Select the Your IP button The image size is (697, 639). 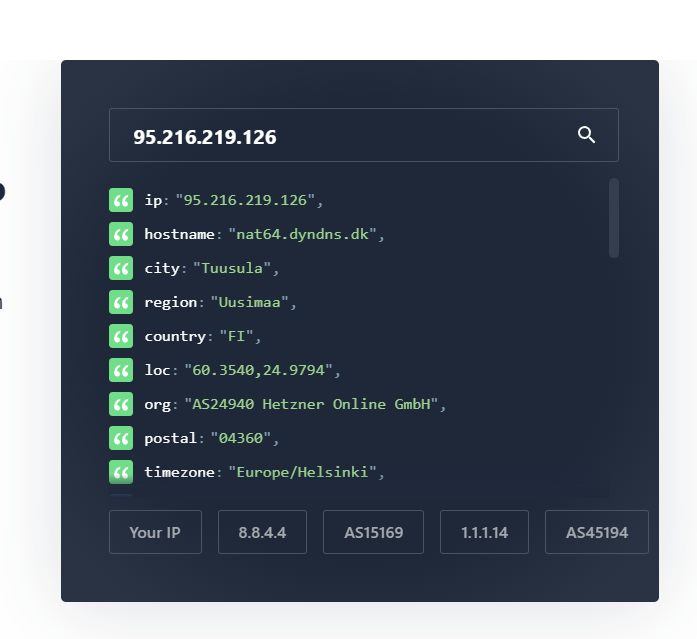(x=155, y=532)
